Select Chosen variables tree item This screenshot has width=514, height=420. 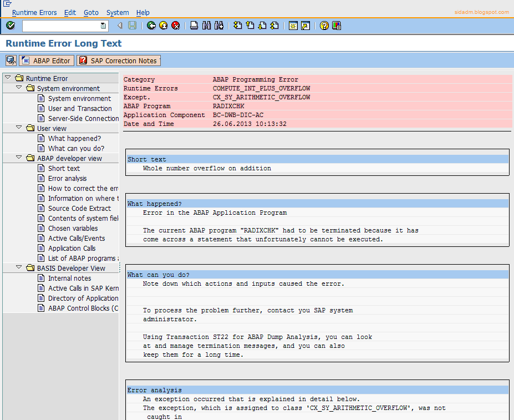[x=73, y=229]
